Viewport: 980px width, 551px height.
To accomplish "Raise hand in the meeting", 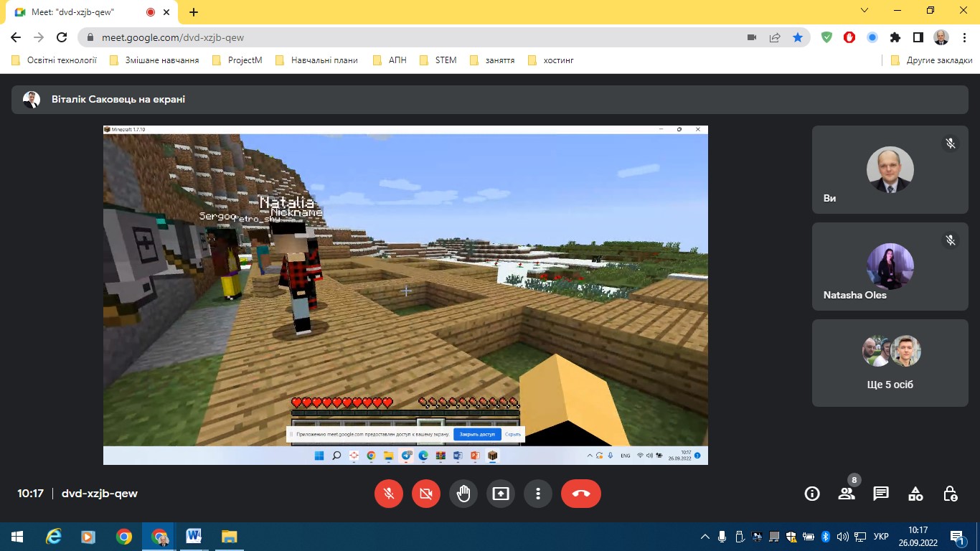I will coord(463,494).
